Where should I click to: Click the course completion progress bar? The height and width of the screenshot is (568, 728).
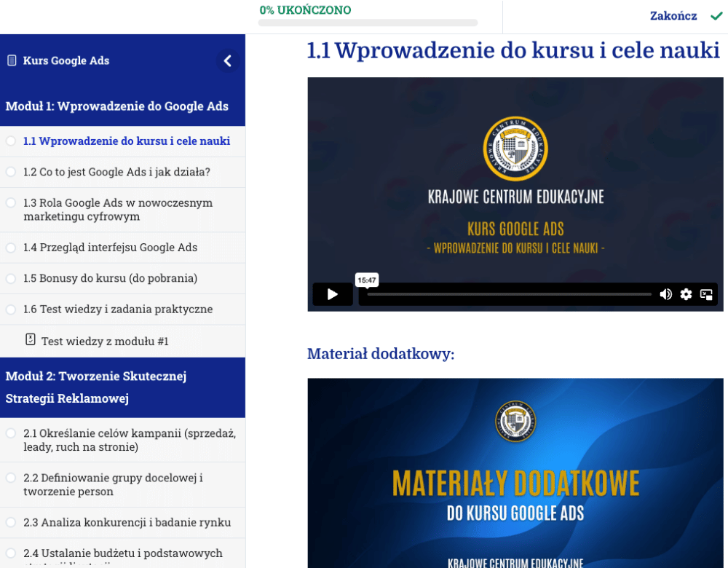pyautogui.click(x=368, y=23)
